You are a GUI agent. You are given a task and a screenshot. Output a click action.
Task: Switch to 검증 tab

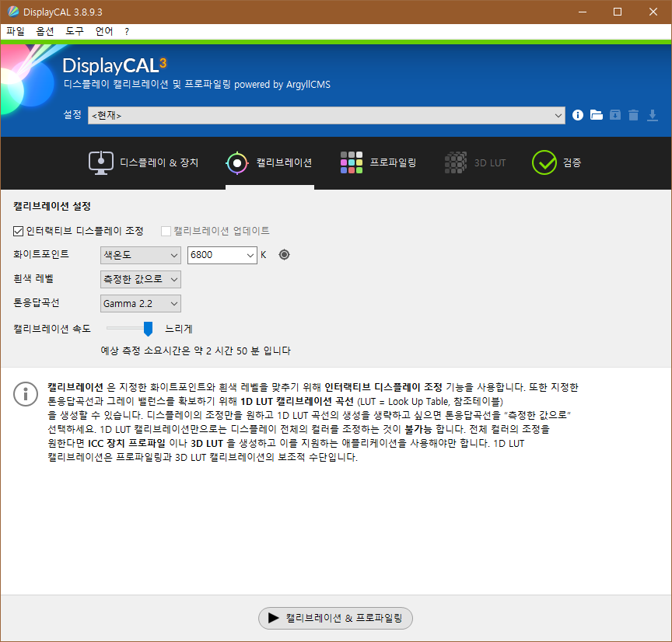(x=556, y=162)
